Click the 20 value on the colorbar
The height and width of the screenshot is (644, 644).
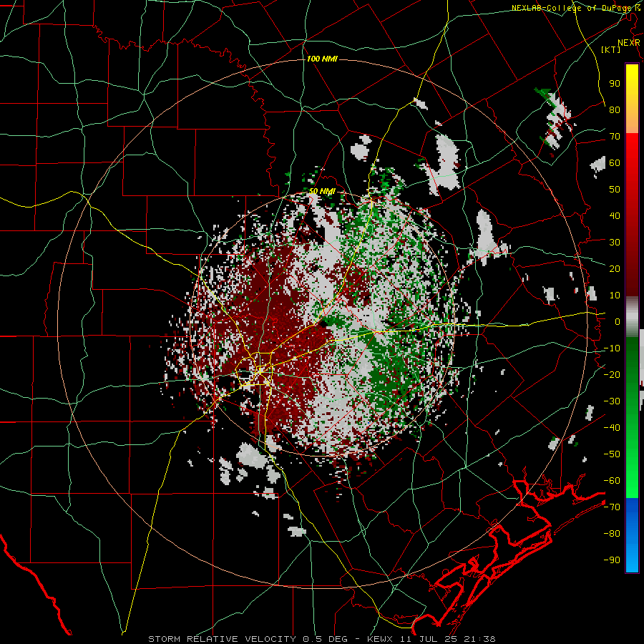(615, 269)
